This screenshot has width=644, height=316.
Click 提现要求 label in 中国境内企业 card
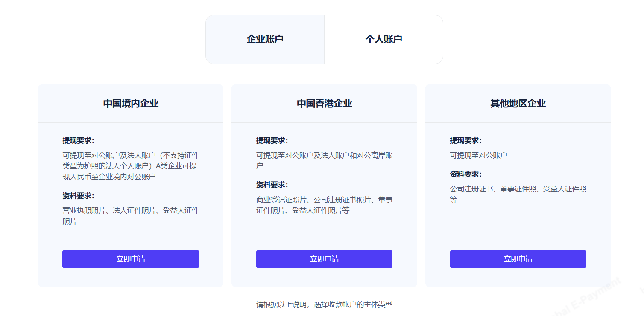coord(78,140)
